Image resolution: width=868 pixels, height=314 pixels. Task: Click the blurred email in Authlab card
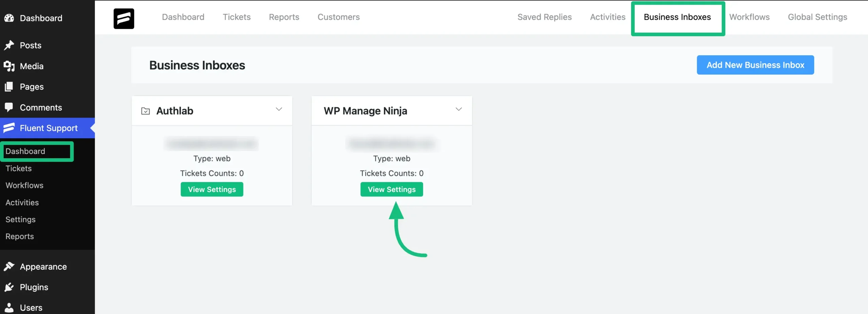tap(212, 144)
